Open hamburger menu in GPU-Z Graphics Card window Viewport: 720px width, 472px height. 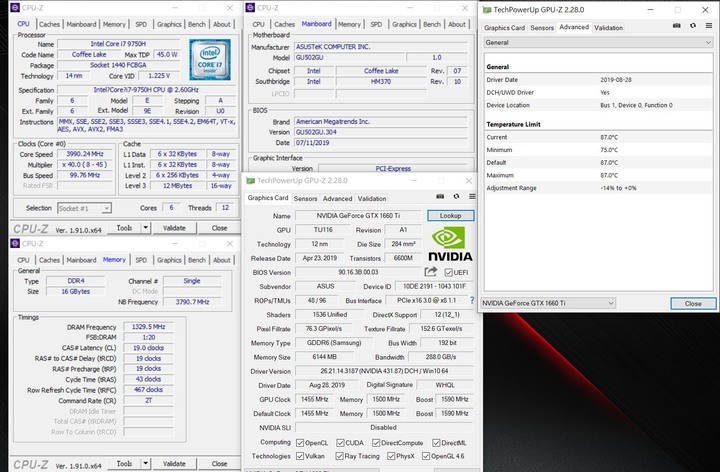(x=472, y=197)
